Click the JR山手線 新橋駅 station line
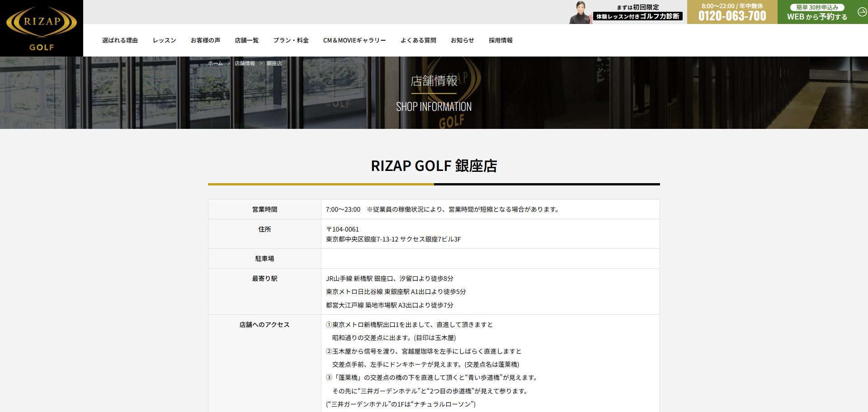The height and width of the screenshot is (412, 868). pyautogui.click(x=389, y=279)
